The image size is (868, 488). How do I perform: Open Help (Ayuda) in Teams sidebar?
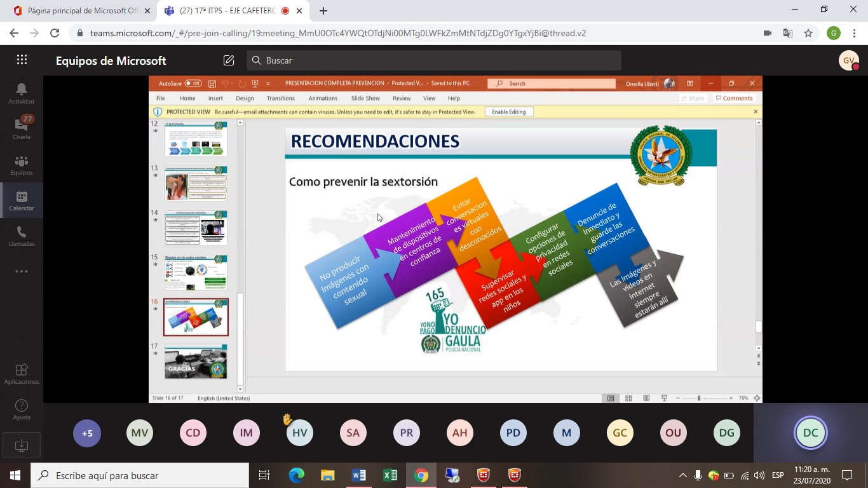[22, 409]
